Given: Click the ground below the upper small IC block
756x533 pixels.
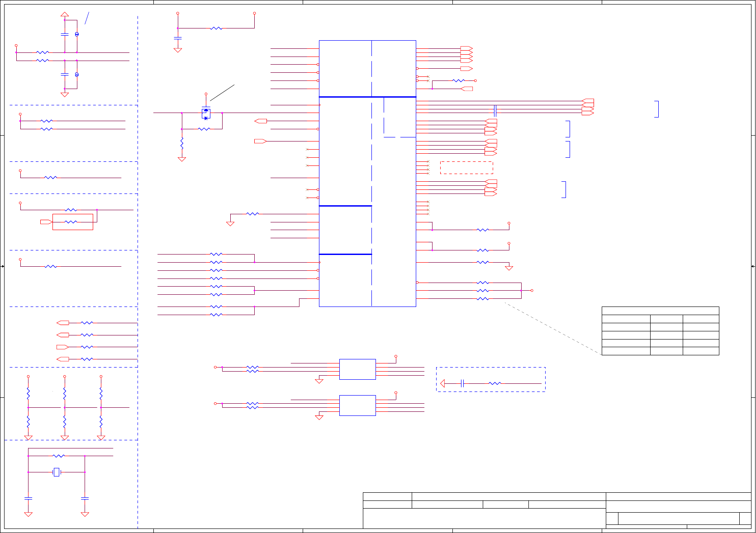Looking at the screenshot, I should point(319,381).
